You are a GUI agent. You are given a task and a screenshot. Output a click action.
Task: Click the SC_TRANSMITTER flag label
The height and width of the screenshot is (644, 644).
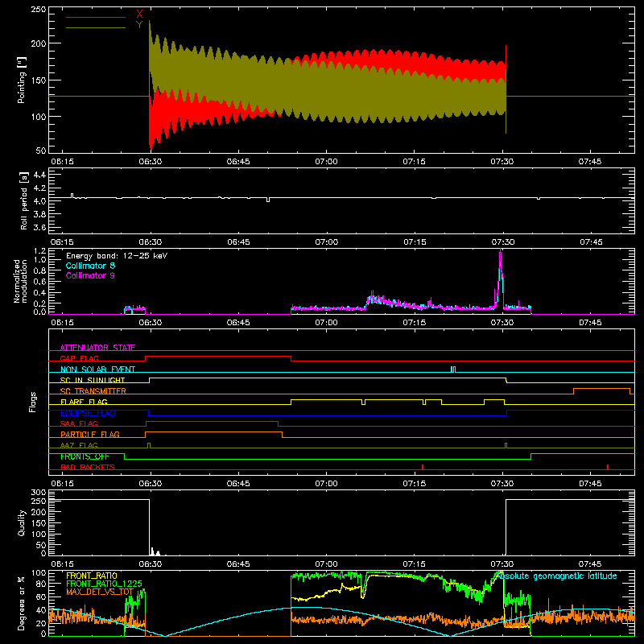click(93, 391)
